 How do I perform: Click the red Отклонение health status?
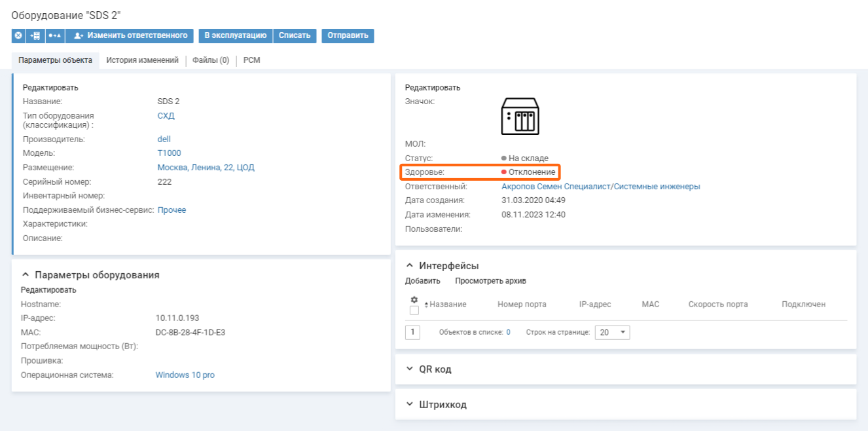(x=528, y=172)
